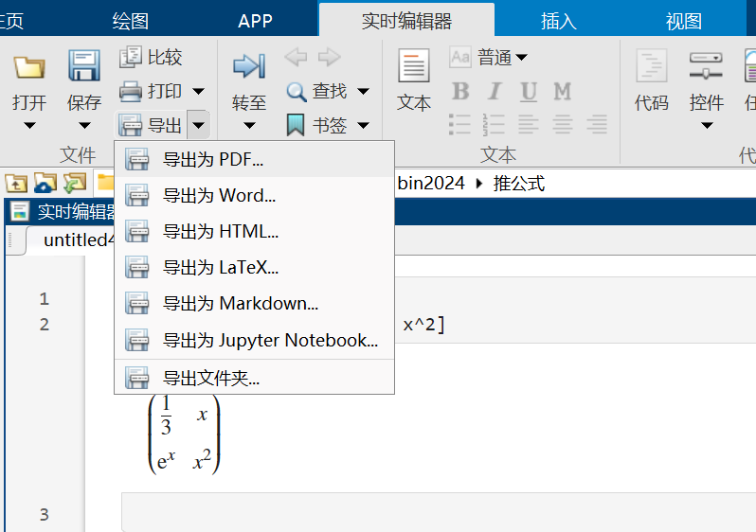Click the Bookmark (书签) icon
The width and height of the screenshot is (756, 532).
tap(296, 125)
